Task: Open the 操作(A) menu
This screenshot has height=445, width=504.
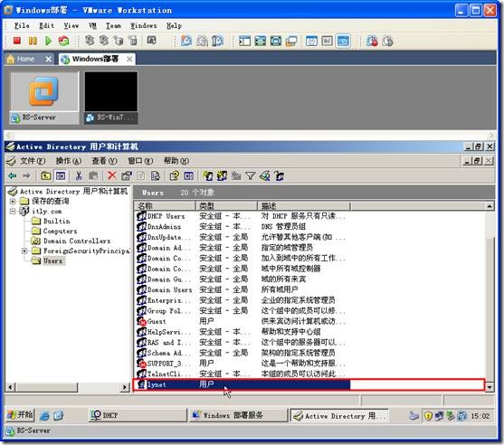Action: click(69, 161)
